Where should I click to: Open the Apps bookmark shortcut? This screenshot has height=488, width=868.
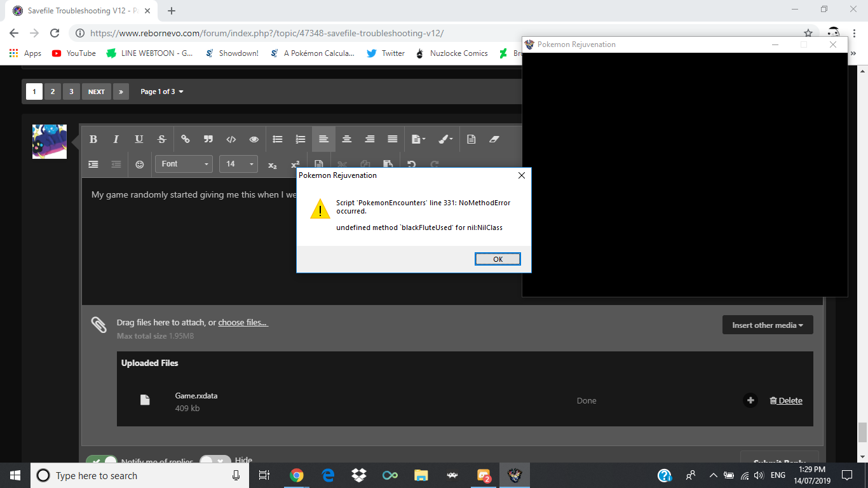(x=25, y=53)
